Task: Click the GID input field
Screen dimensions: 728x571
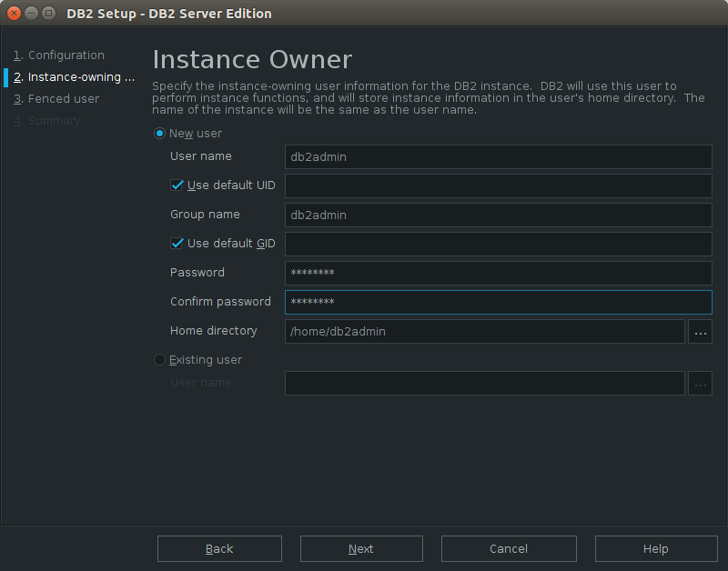Action: click(x=498, y=244)
